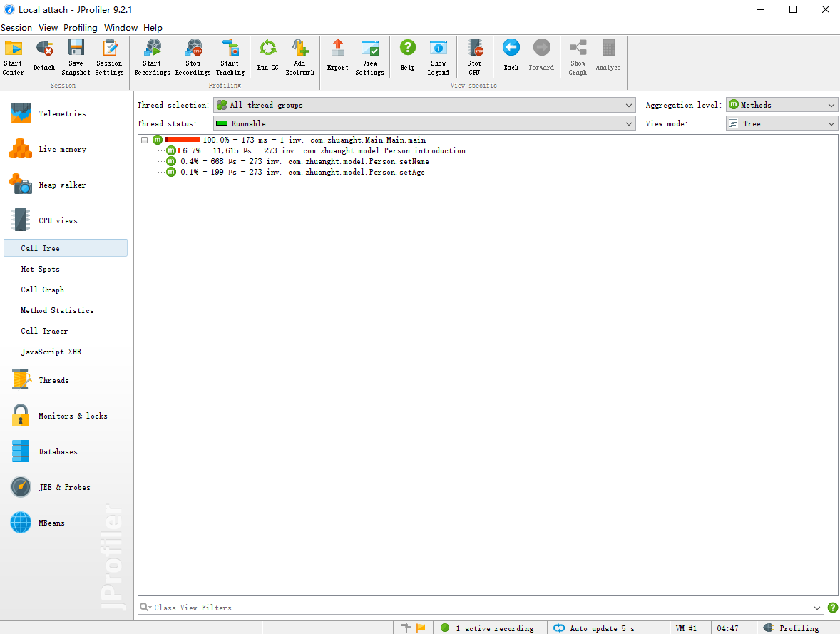840x634 pixels.
Task: Open the Window menu
Action: point(121,27)
